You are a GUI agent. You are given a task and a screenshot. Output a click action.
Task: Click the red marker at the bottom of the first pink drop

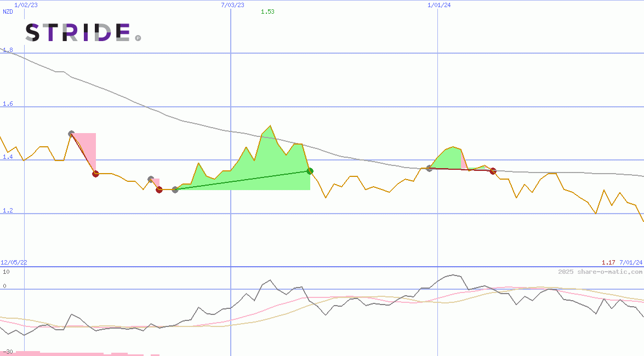[x=95, y=174]
